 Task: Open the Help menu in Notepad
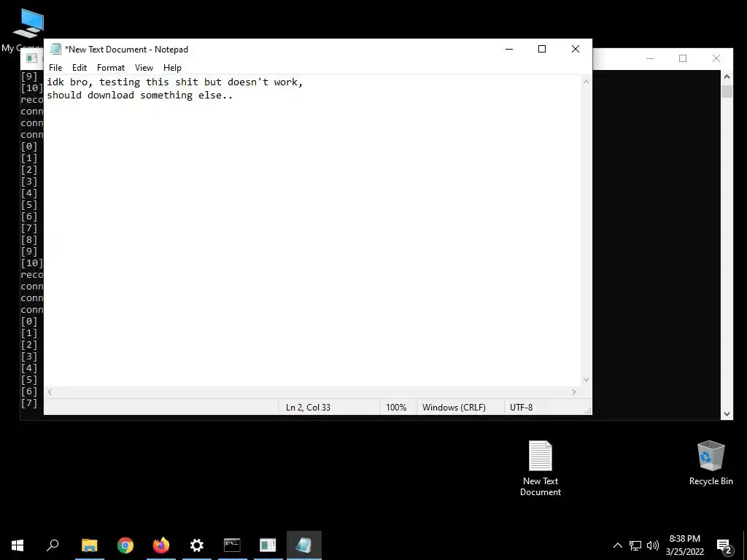click(x=172, y=68)
